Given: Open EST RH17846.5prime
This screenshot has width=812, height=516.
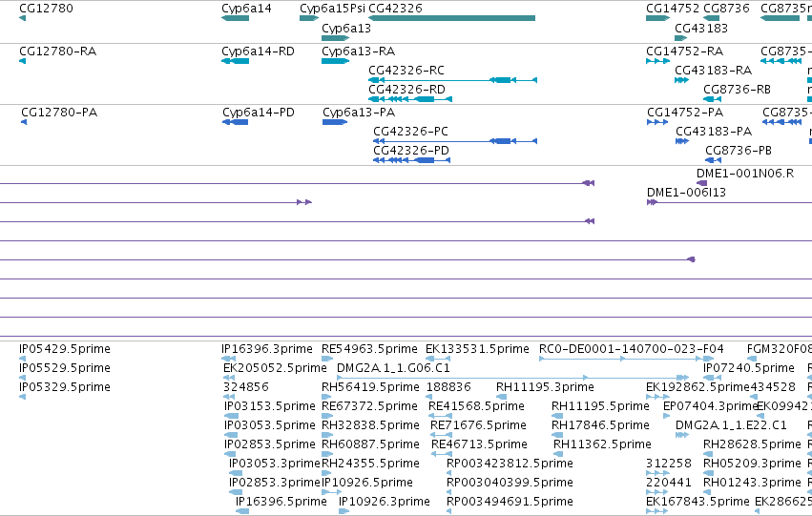Looking at the screenshot, I should pyautogui.click(x=600, y=425).
